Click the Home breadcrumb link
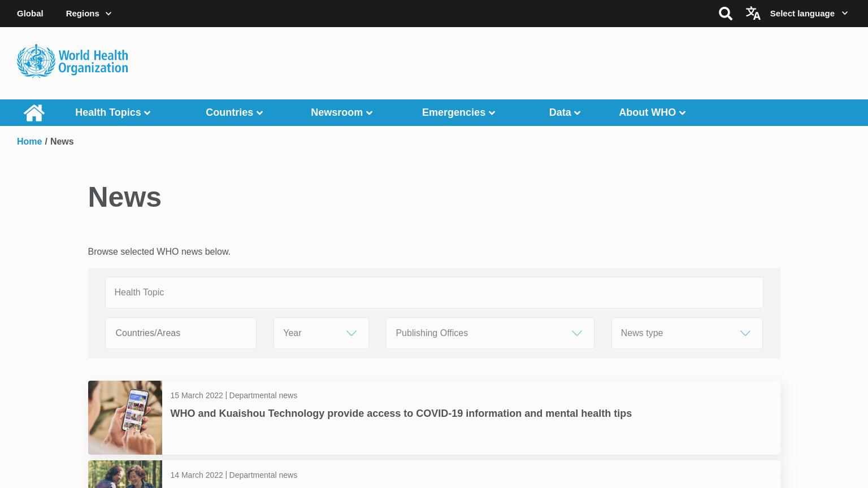The width and height of the screenshot is (868, 488). point(29,142)
